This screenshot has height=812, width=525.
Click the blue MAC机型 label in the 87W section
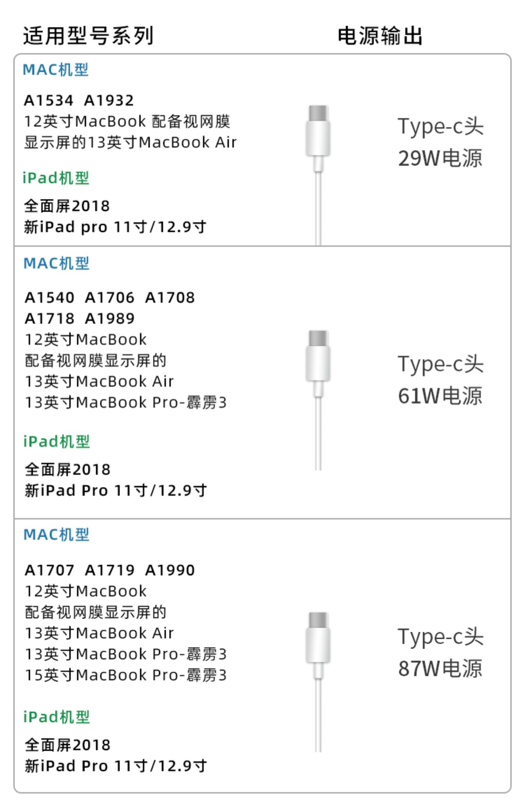pos(56,534)
